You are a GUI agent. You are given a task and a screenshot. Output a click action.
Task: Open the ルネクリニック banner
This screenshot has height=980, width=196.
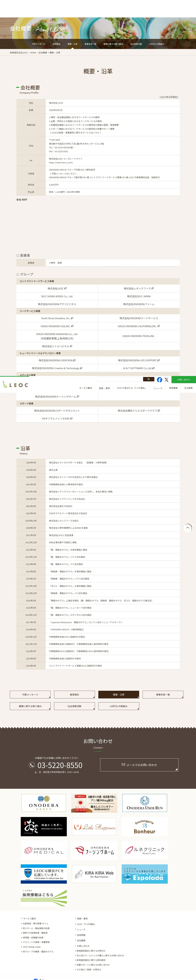pos(145,851)
